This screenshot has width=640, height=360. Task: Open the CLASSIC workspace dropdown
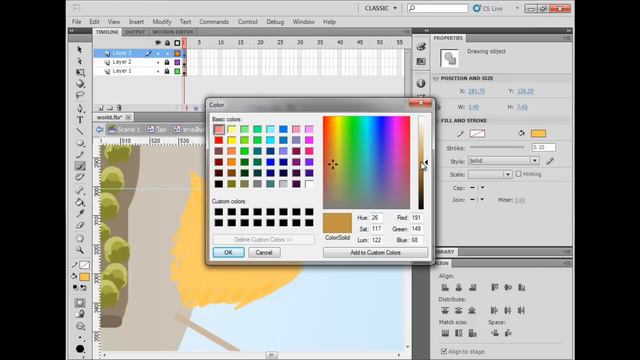(380, 8)
